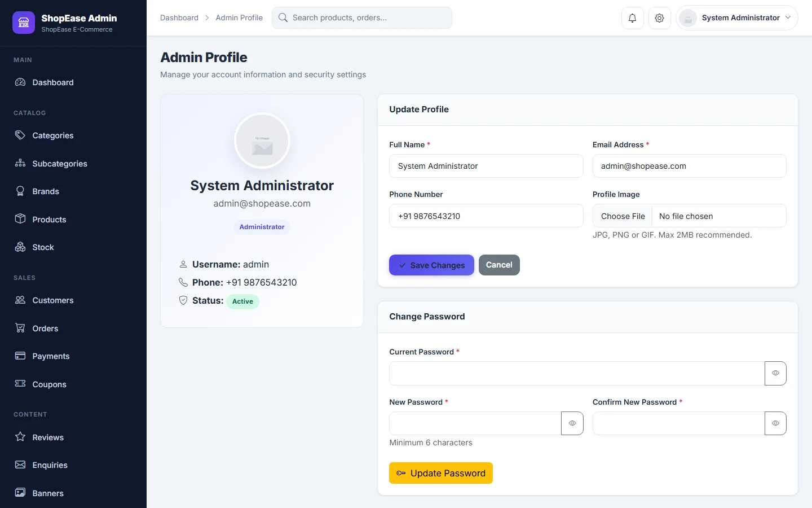Open settings gear icon in header
Screen dimensions: 812x508
pos(659,18)
